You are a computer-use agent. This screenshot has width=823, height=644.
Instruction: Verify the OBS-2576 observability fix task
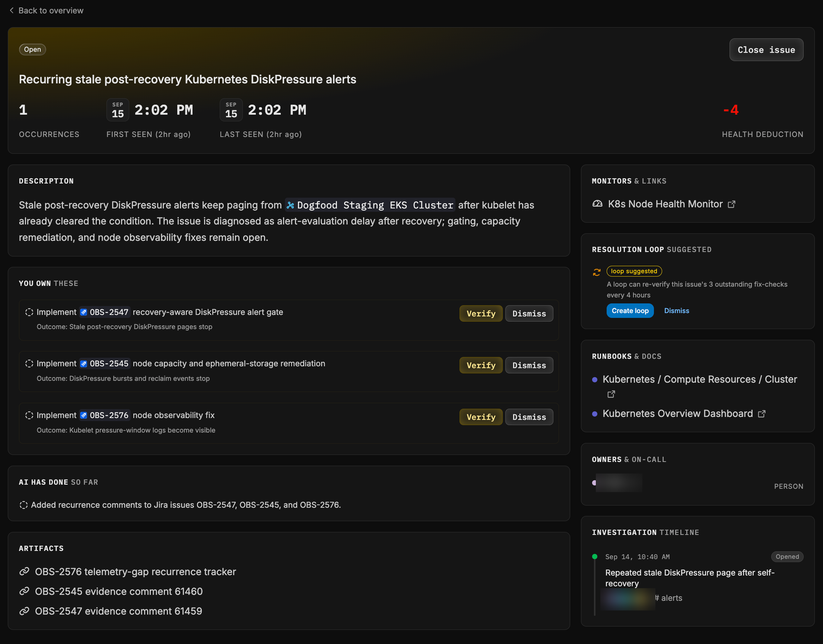(x=481, y=417)
